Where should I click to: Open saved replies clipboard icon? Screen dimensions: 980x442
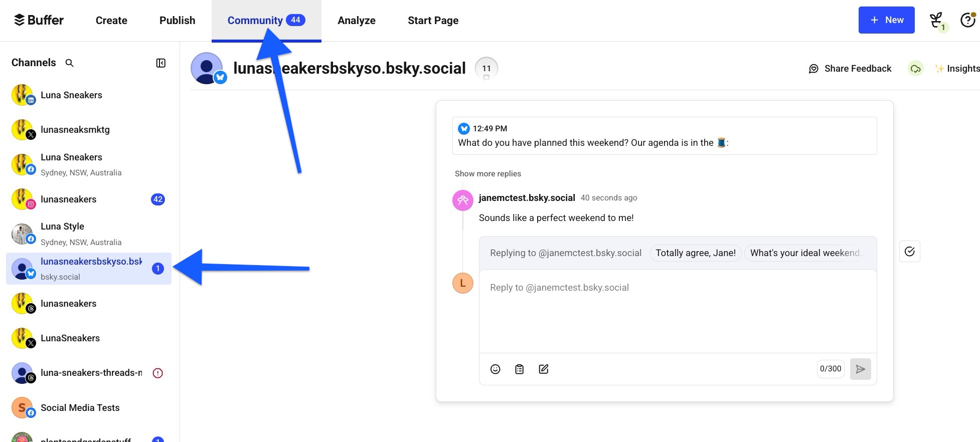(520, 369)
